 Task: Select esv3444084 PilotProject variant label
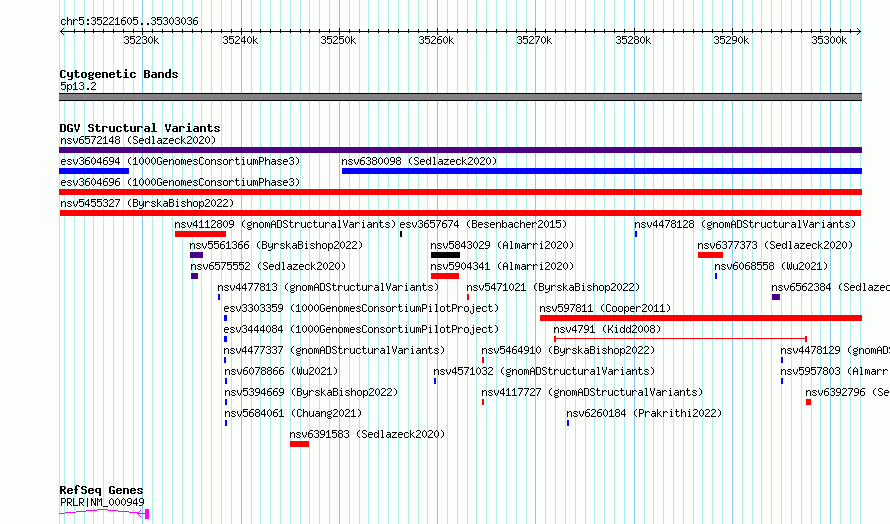tap(361, 329)
